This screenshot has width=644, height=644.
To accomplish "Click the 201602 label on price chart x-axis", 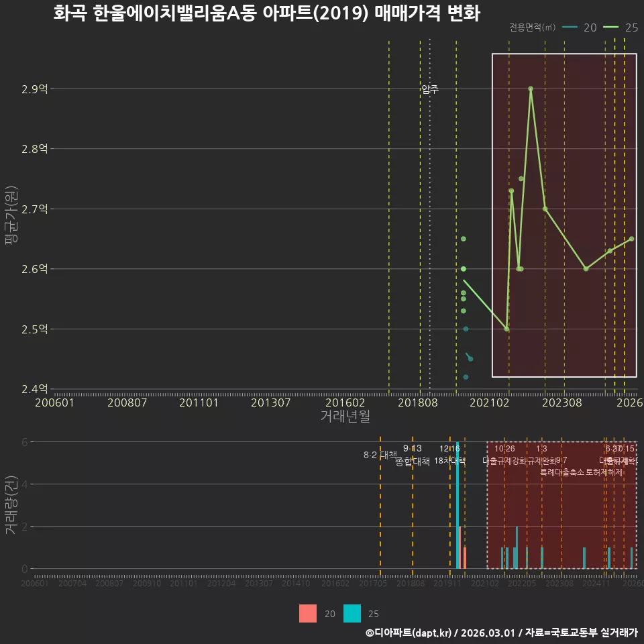I will point(345,402).
